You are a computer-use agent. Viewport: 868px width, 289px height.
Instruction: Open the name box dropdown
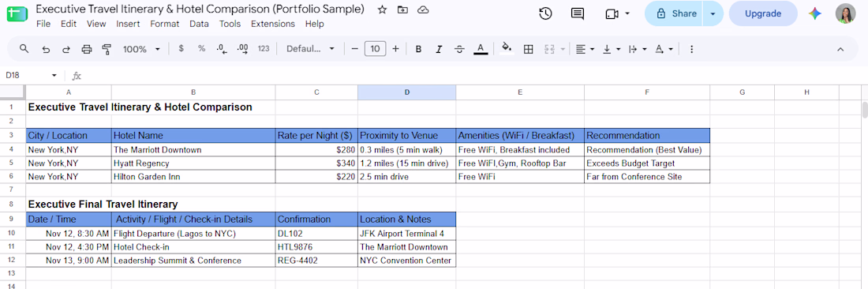point(54,75)
